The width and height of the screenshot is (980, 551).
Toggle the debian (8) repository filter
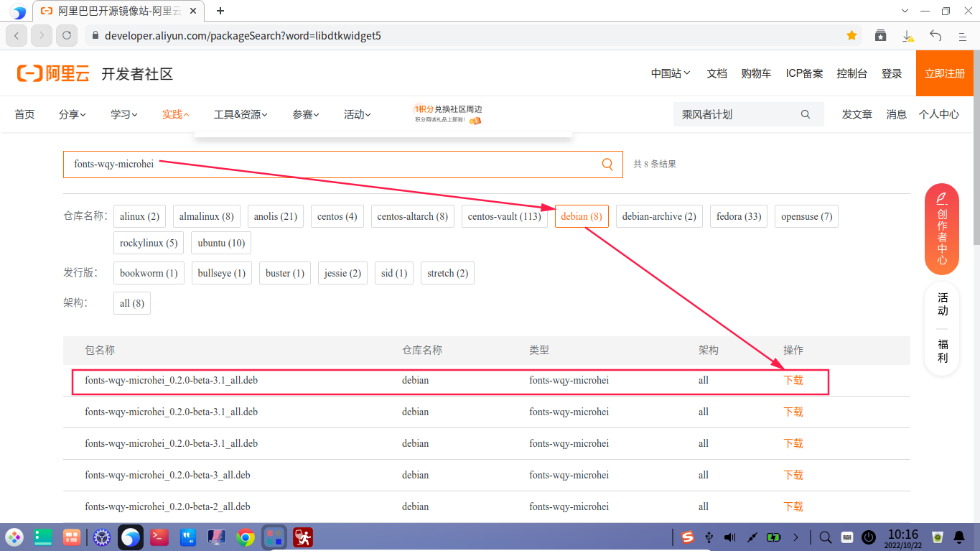pos(582,216)
